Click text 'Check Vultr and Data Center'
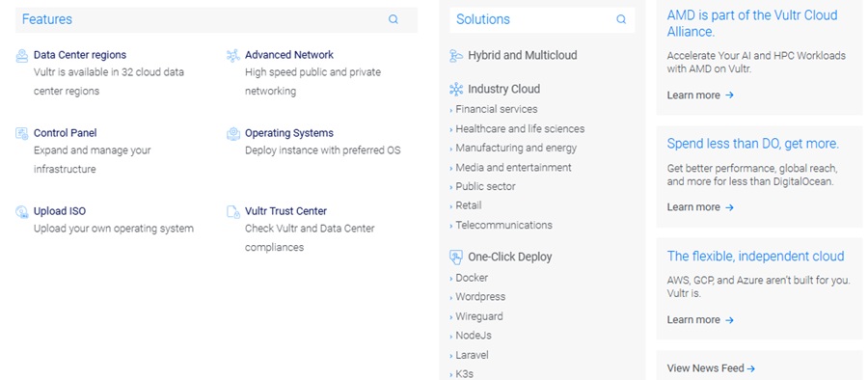Screen dimensions: 868x380 click(310, 229)
